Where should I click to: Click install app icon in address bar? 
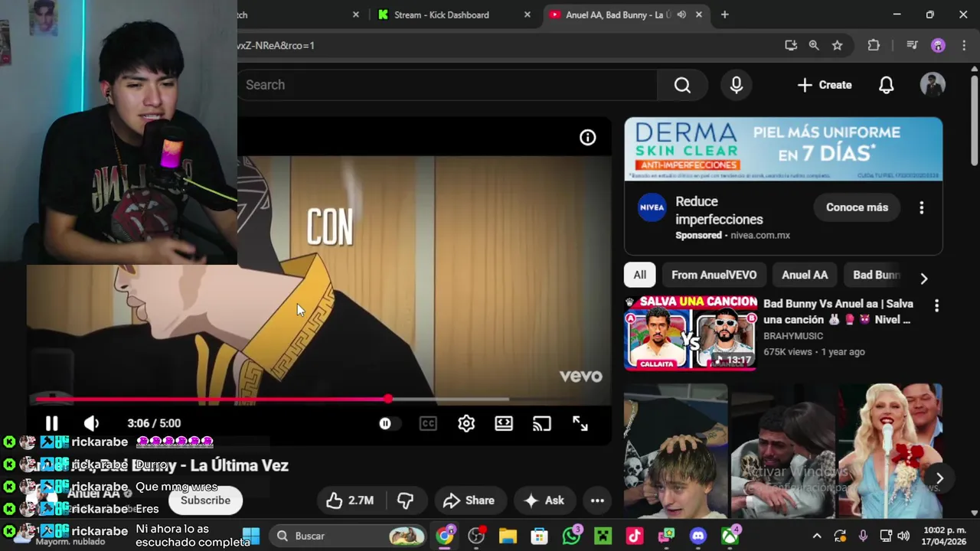(791, 45)
